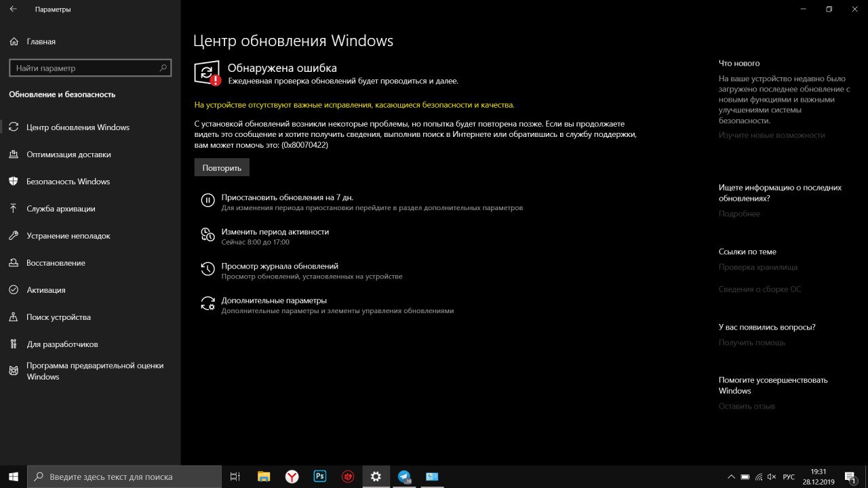Click the battery icon in the system tray
Viewport: 868px width, 488px height.
pyautogui.click(x=745, y=477)
